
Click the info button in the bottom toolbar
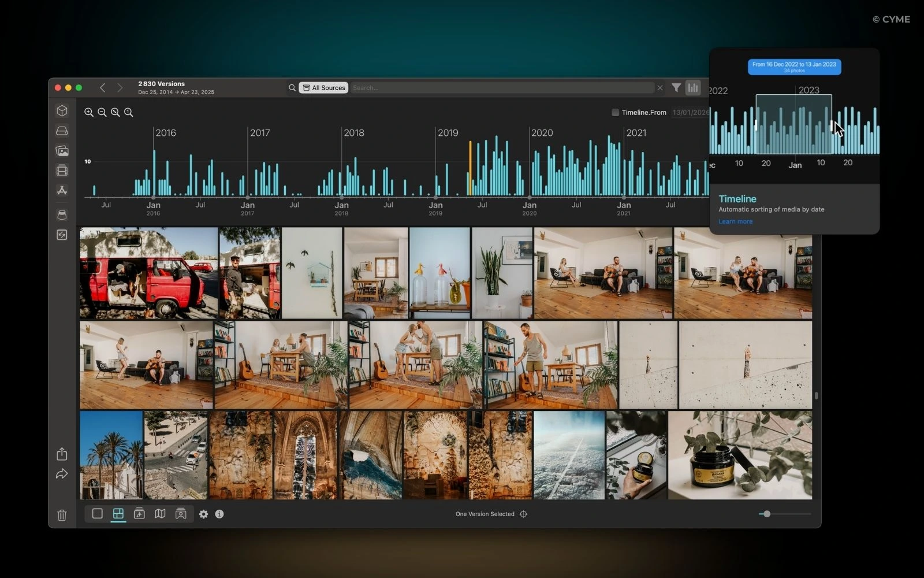tap(219, 514)
